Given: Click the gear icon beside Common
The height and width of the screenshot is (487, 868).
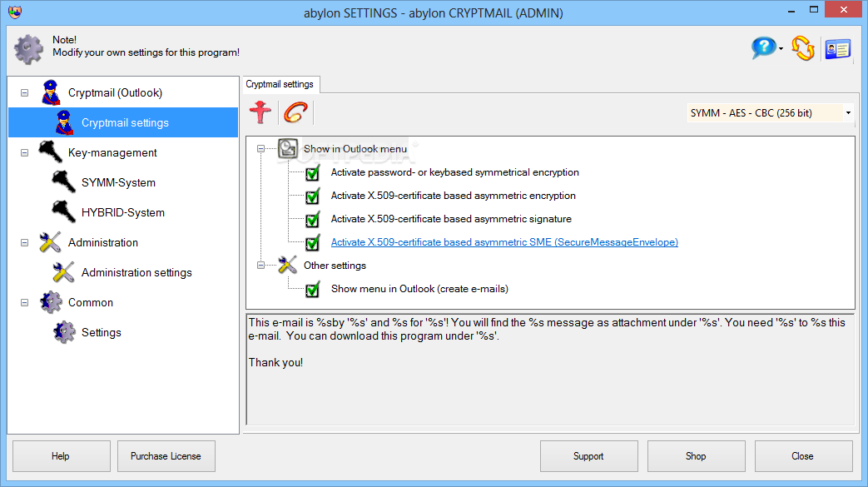Looking at the screenshot, I should coord(51,302).
